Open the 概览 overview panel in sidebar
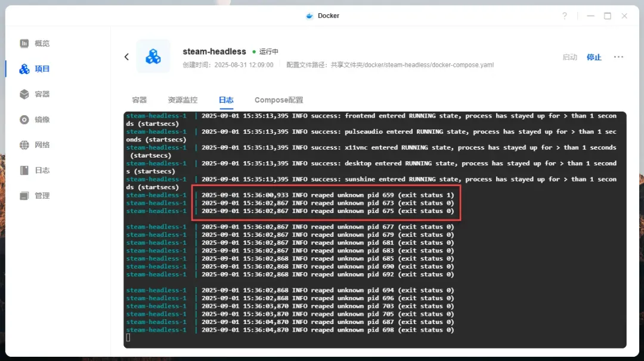 pos(34,43)
